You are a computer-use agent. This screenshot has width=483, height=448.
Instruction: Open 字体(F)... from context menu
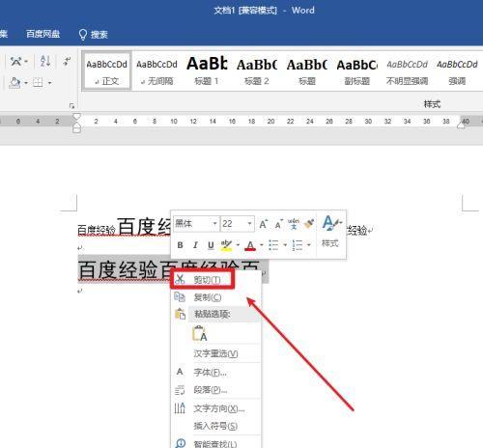(x=216, y=373)
